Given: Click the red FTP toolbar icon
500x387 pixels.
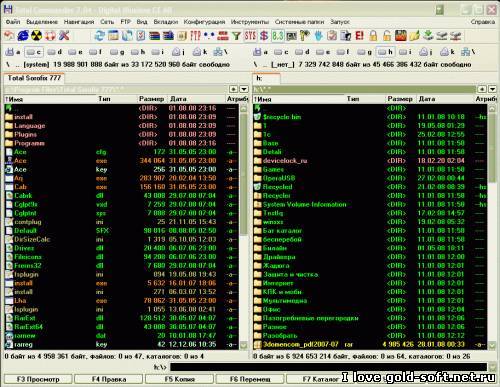Looking at the screenshot, I should 195,35.
